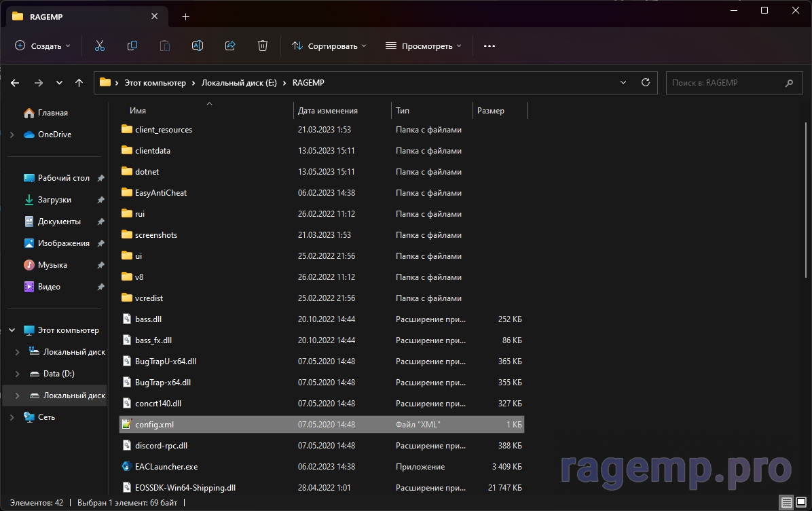Switch to details view in status bar
The image size is (812, 511).
point(786,502)
